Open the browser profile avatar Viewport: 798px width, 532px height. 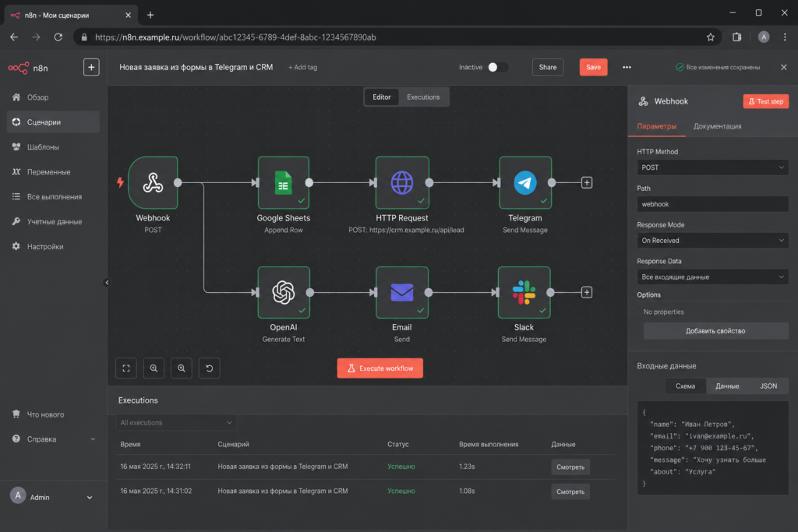click(x=764, y=37)
